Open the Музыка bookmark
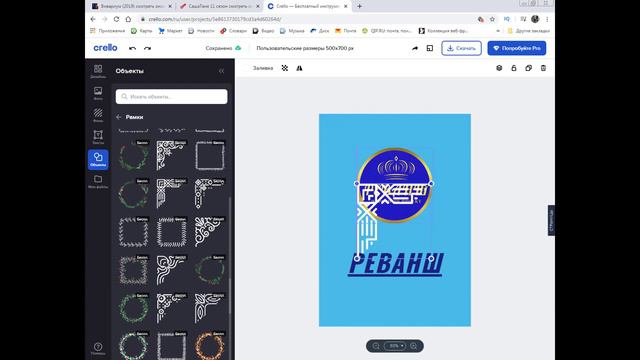This screenshot has height=360, width=640. 292,31
